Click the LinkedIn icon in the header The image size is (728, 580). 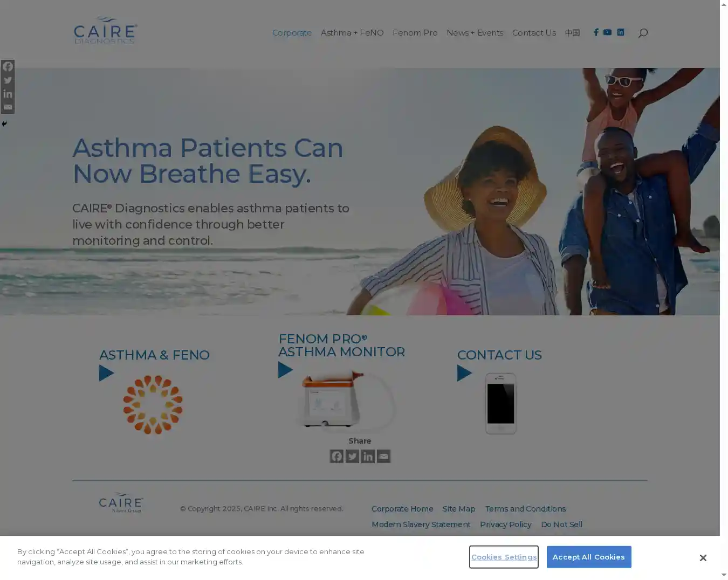[621, 32]
